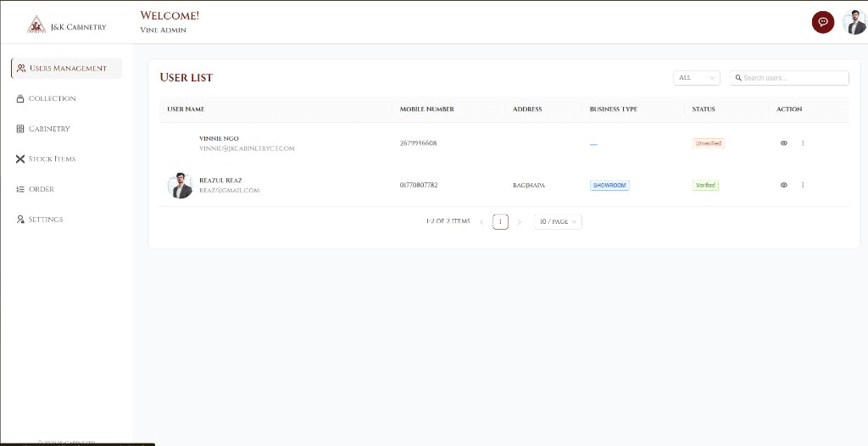Click the Stock Items crossed-tools icon
Viewport: 868px width, 446px height.
click(x=20, y=159)
